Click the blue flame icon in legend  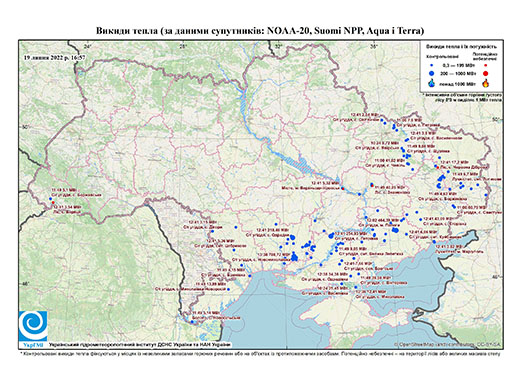tap(432, 83)
